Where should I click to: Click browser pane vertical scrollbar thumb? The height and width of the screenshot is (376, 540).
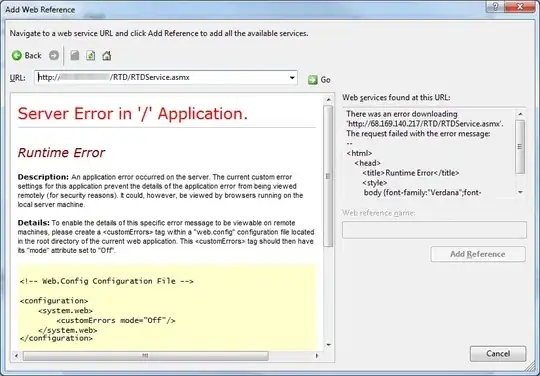coord(328,176)
